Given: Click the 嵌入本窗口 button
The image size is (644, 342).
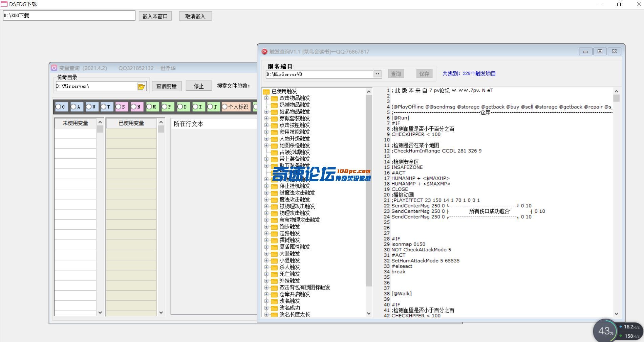Looking at the screenshot, I should tap(155, 16).
